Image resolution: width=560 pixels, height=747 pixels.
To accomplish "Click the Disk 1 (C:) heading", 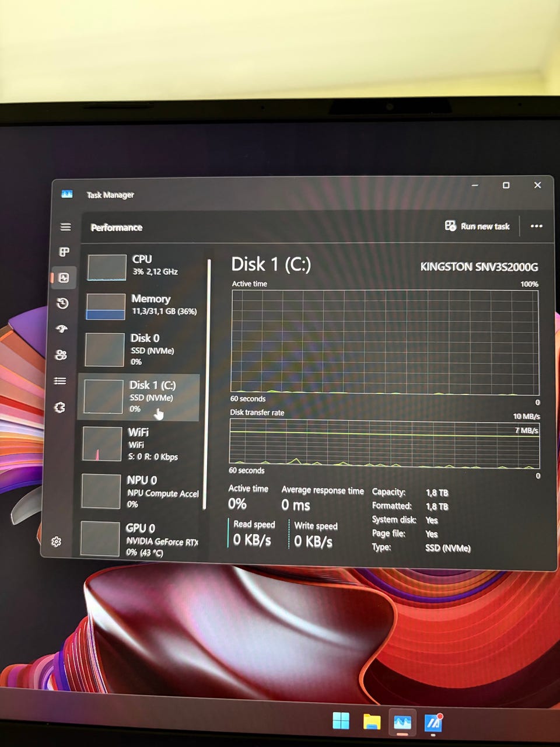I will (271, 264).
